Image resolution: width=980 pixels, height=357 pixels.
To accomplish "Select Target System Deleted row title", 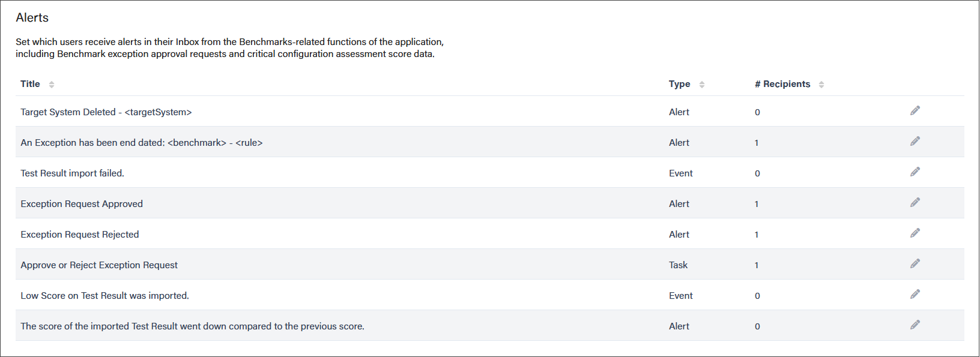I will [106, 112].
